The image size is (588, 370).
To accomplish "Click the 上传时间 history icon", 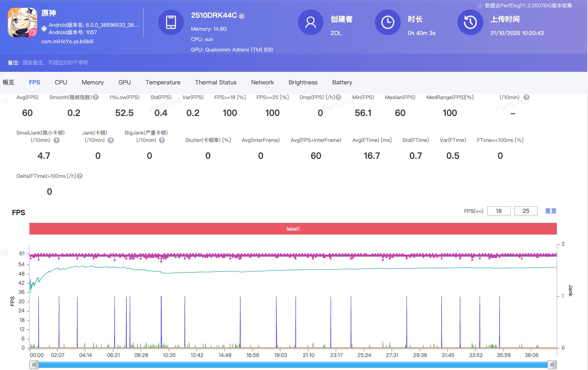I will coord(470,23).
